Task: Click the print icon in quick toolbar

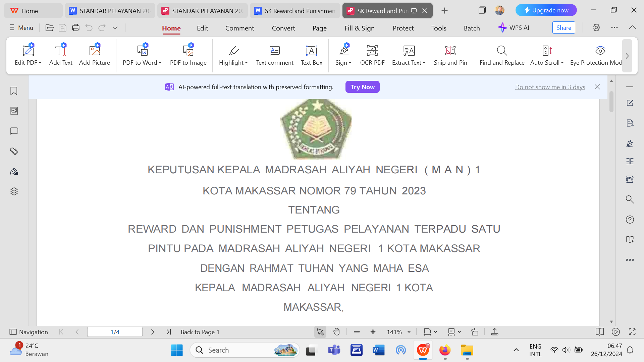Action: [x=76, y=28]
